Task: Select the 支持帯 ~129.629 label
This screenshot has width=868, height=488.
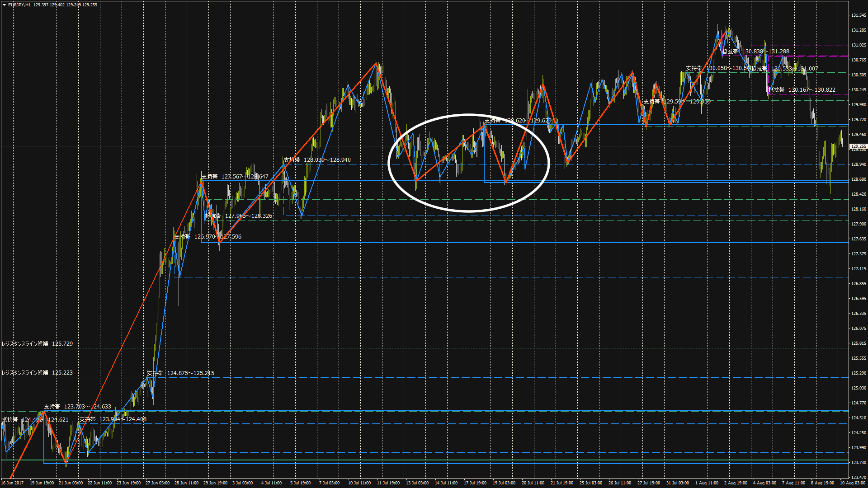Action: click(x=518, y=121)
